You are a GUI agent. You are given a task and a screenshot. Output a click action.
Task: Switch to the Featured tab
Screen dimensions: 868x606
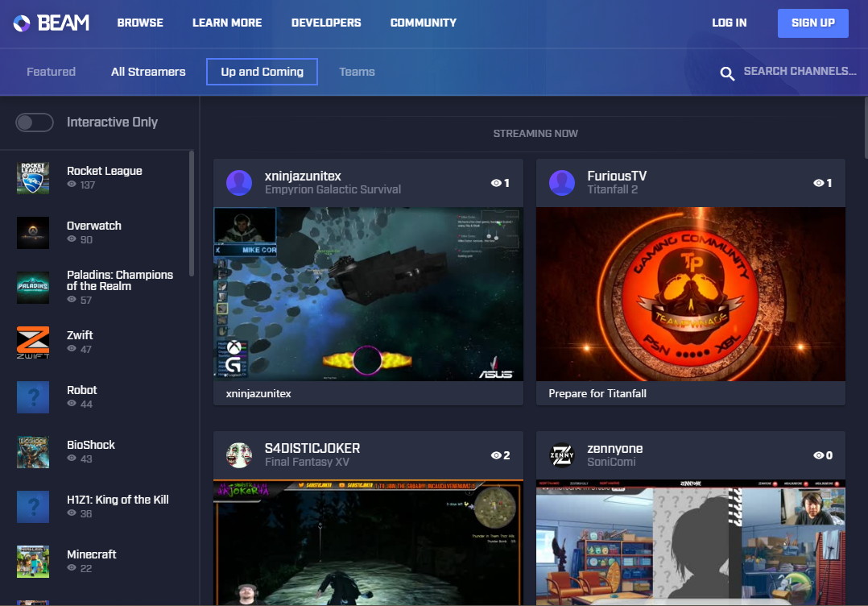point(51,72)
